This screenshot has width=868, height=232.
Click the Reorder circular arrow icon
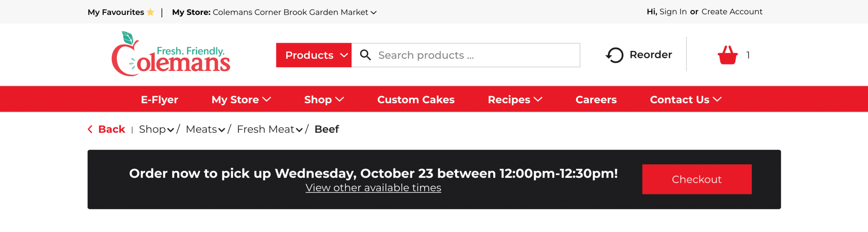pos(614,55)
